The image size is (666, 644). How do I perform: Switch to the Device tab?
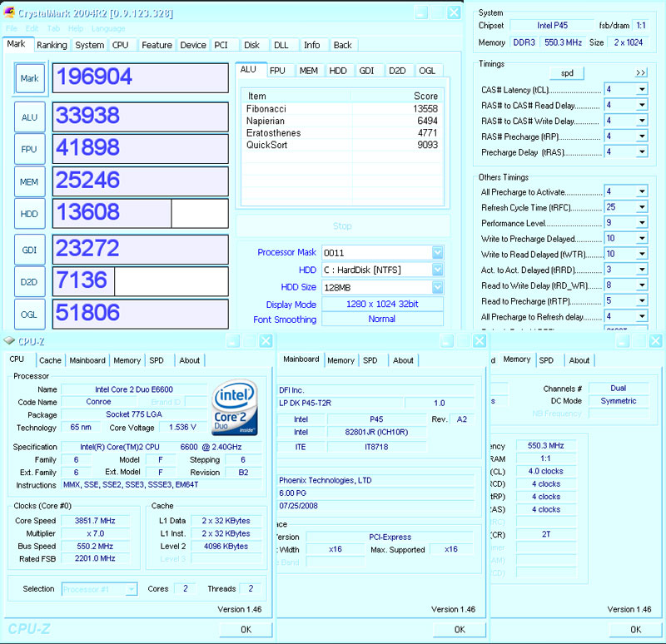(x=193, y=45)
